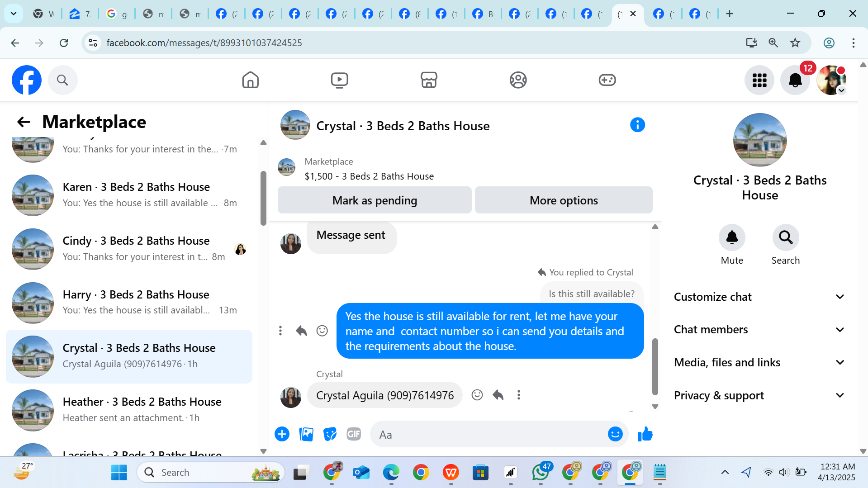This screenshot has height=488, width=868.
Task: Open the Microsoft Store taskbar icon
Action: (480, 472)
